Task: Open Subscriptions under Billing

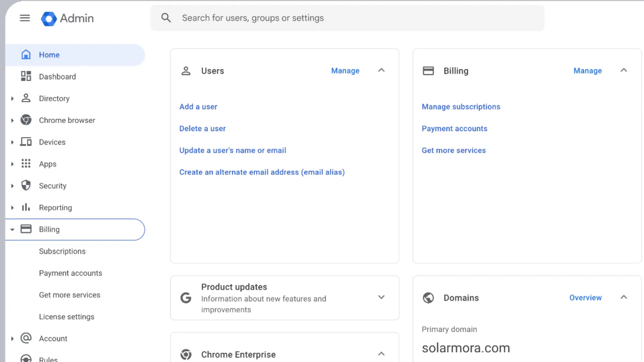Action: point(62,251)
